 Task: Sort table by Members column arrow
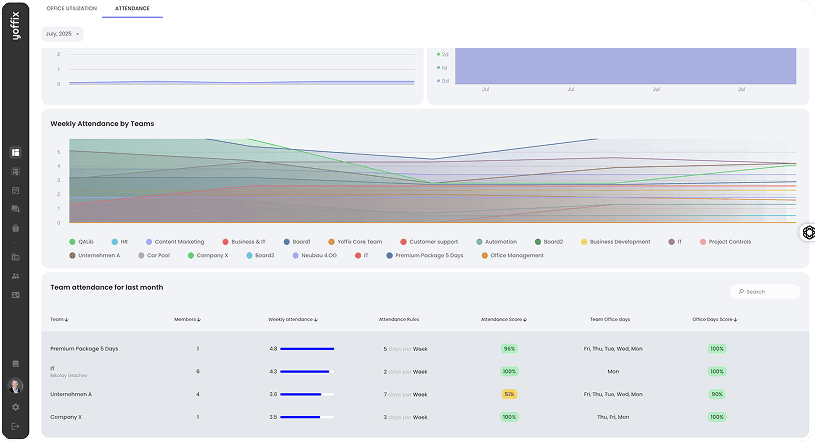coord(199,320)
